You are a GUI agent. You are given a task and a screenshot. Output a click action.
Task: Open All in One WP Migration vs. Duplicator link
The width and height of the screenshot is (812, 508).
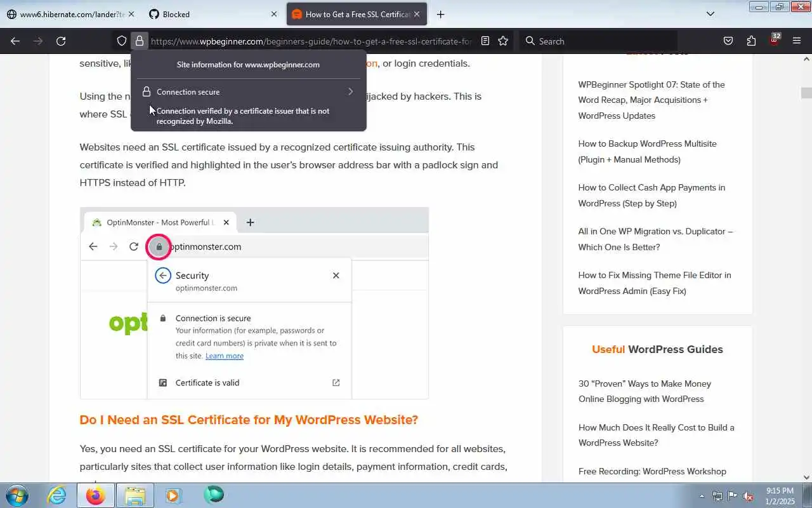coord(655,239)
